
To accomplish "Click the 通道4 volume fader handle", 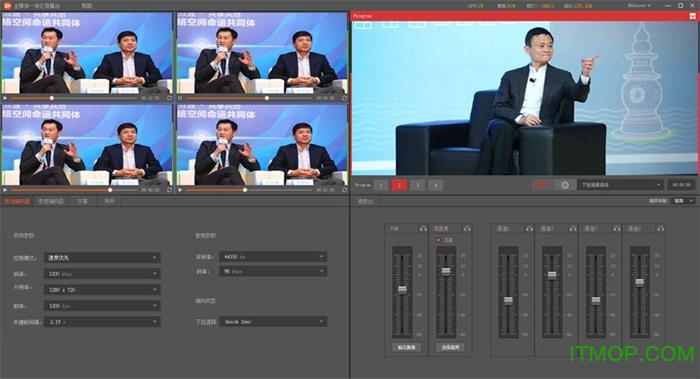I will (x=639, y=282).
